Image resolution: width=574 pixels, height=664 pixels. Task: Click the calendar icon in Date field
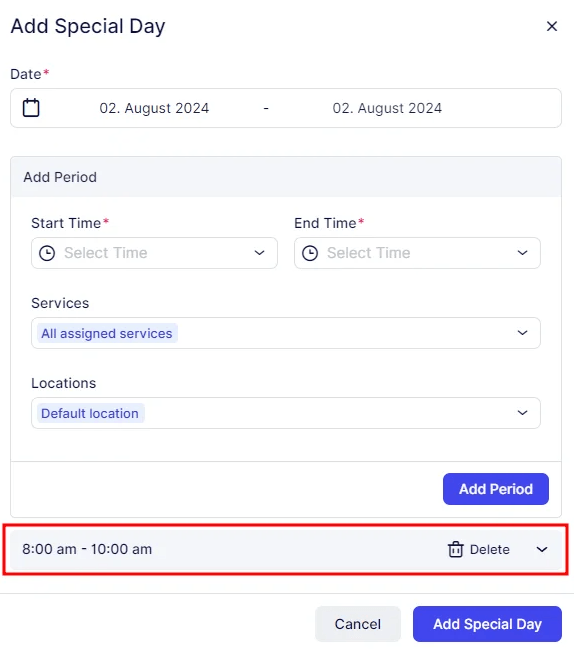click(31, 108)
